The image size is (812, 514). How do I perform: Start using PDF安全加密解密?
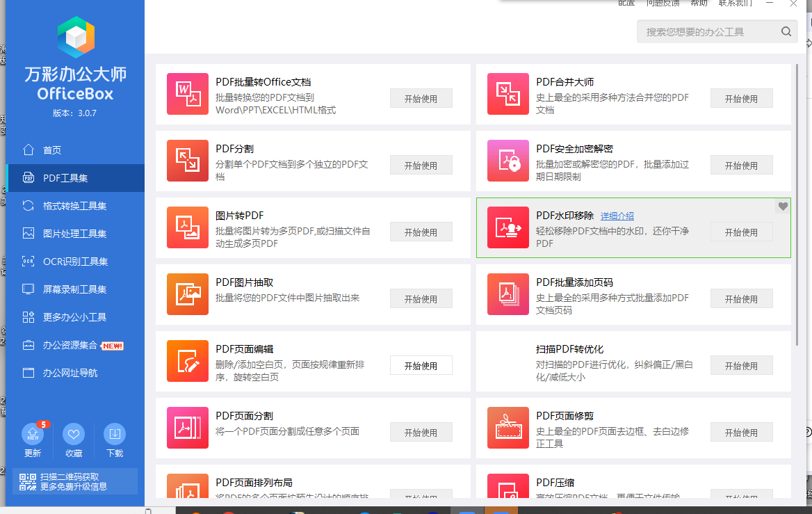point(742,166)
